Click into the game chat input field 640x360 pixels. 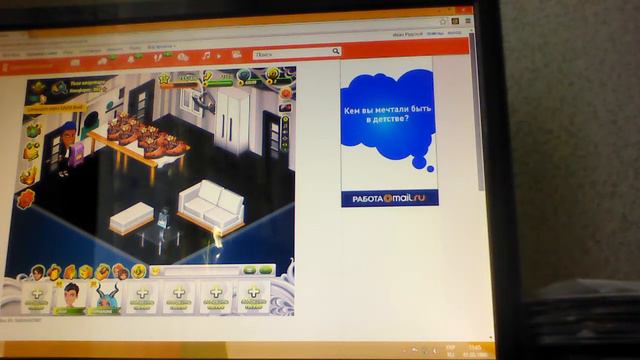[x=201, y=270]
